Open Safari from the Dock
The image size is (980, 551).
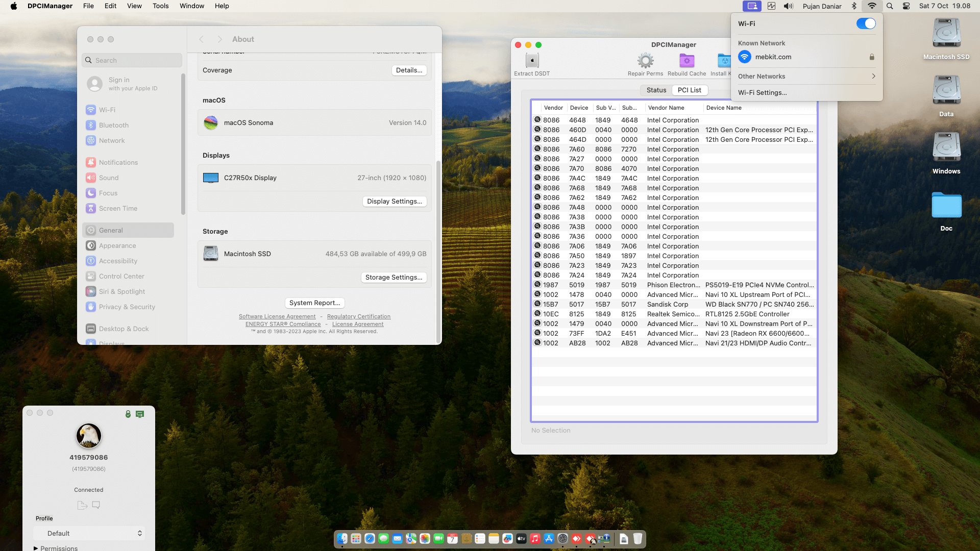pos(370,539)
